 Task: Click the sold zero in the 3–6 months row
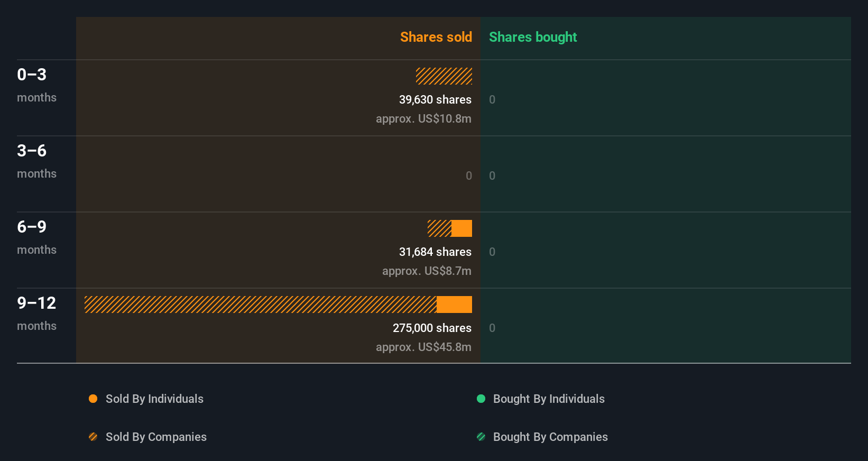(x=469, y=176)
